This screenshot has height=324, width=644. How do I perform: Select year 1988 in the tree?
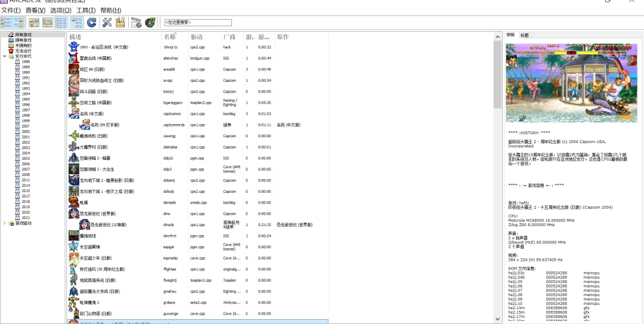(25, 61)
